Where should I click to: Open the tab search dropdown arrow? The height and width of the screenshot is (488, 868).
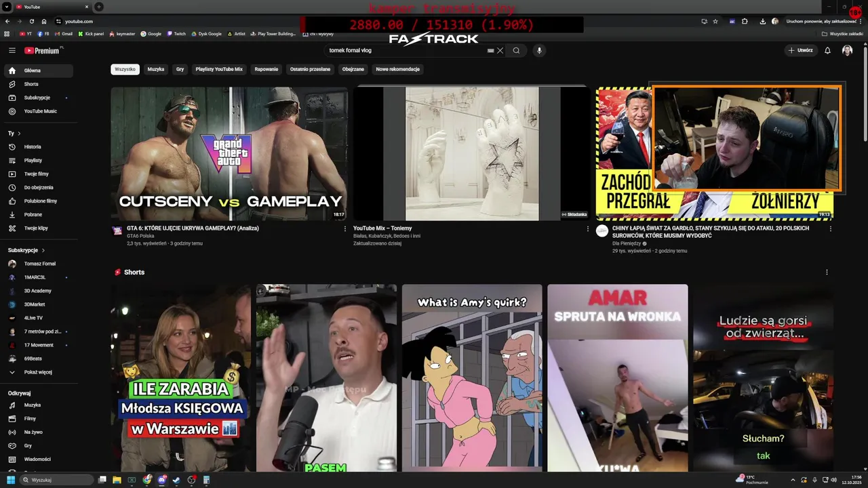coord(7,7)
